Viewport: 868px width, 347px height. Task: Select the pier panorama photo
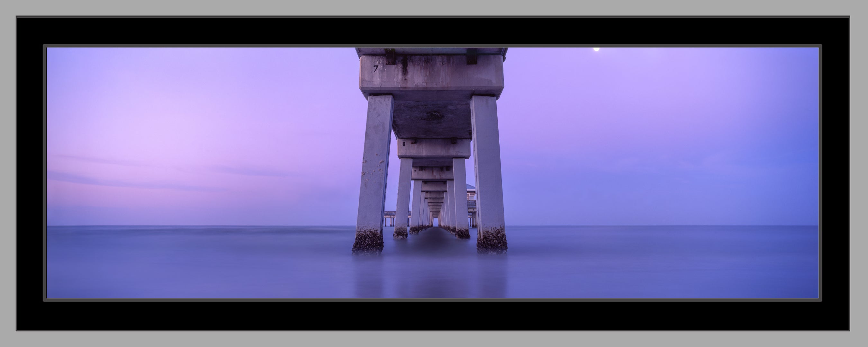pyautogui.click(x=432, y=173)
